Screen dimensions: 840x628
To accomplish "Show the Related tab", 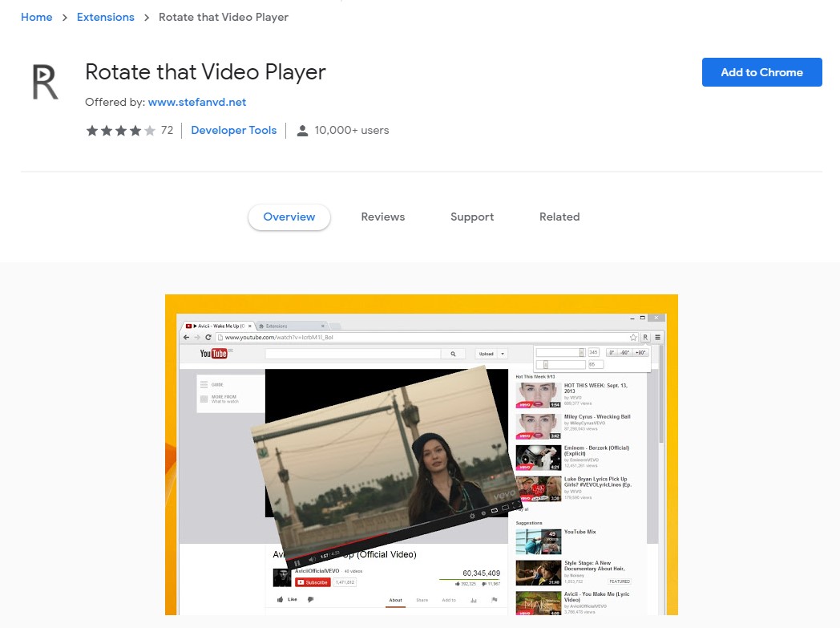I will 559,217.
